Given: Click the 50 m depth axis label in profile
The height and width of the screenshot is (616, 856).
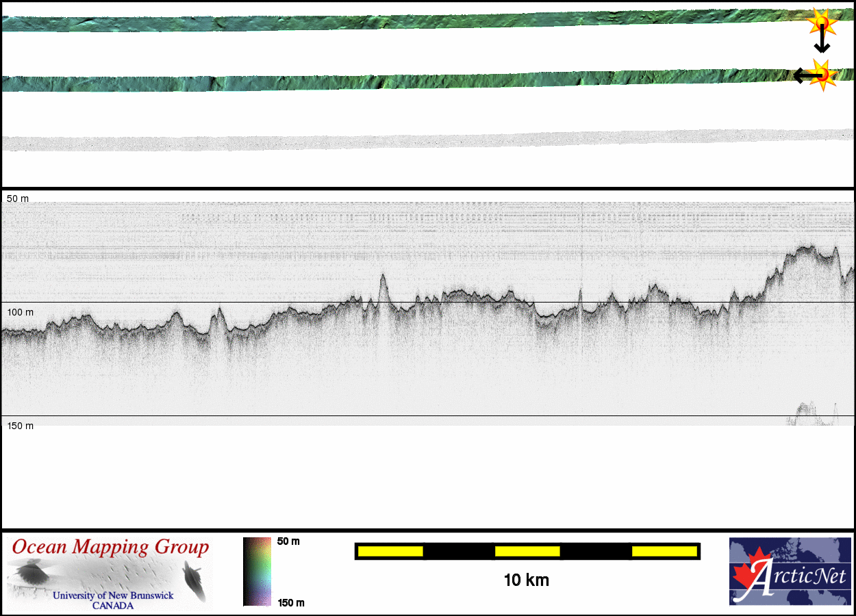Looking at the screenshot, I should point(18,198).
